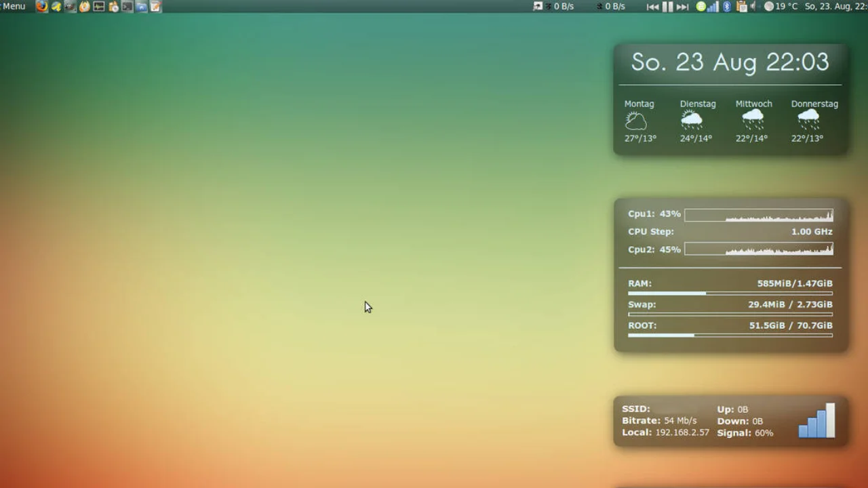The width and height of the screenshot is (868, 488).
Task: Click Montag's weather forecast in the widget
Action: 638,121
